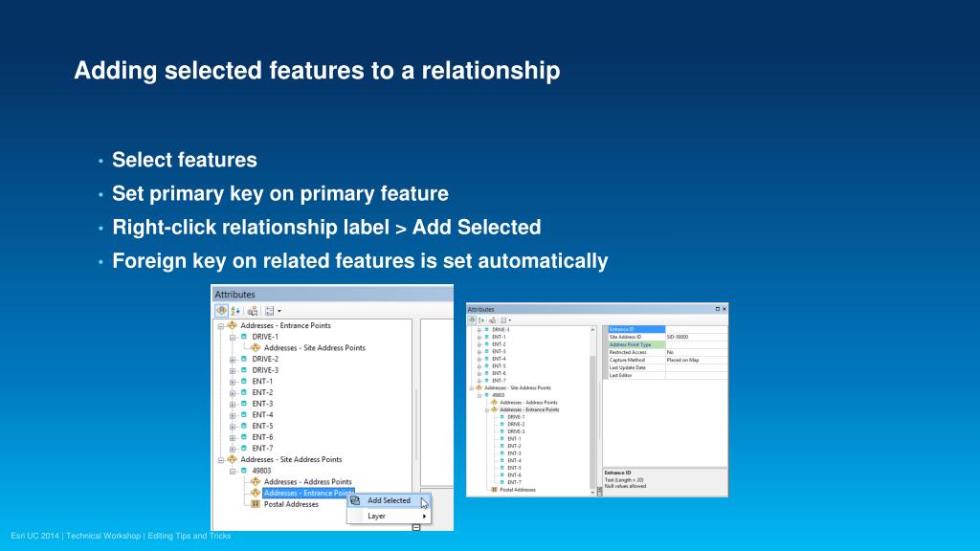The width and height of the screenshot is (980, 551).
Task: Click collapse-panel button below larger window tree
Action: (416, 528)
